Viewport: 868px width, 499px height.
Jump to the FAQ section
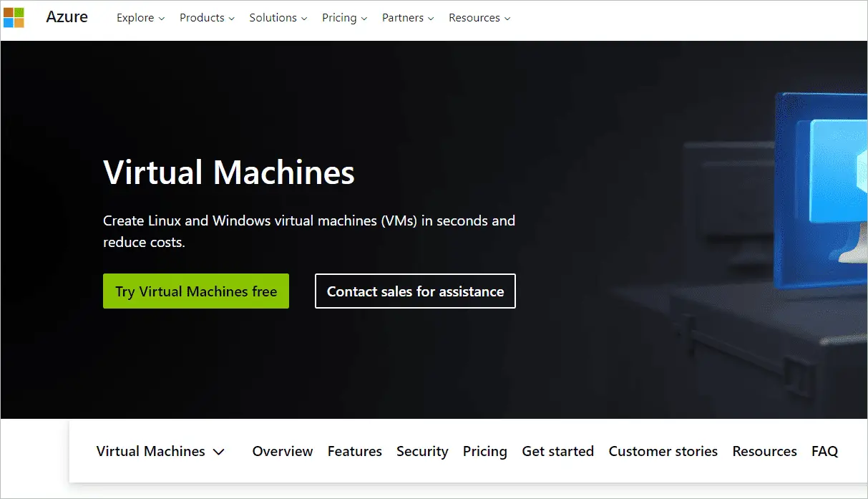coord(824,451)
